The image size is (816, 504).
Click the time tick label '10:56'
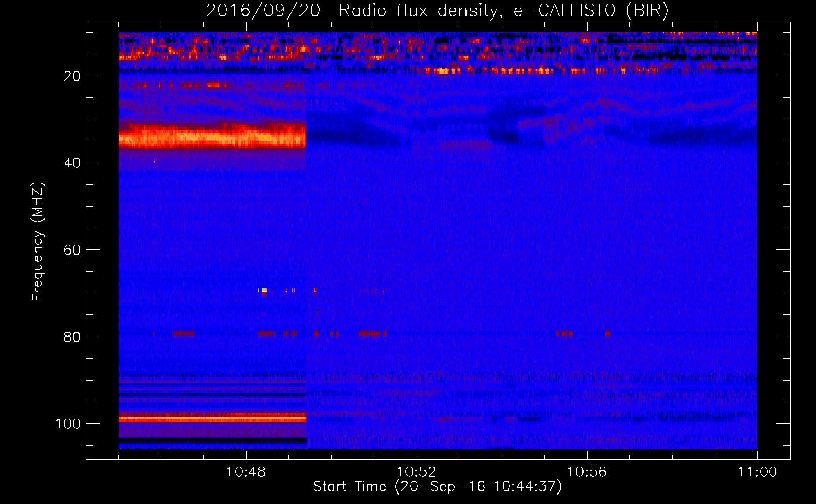587,472
